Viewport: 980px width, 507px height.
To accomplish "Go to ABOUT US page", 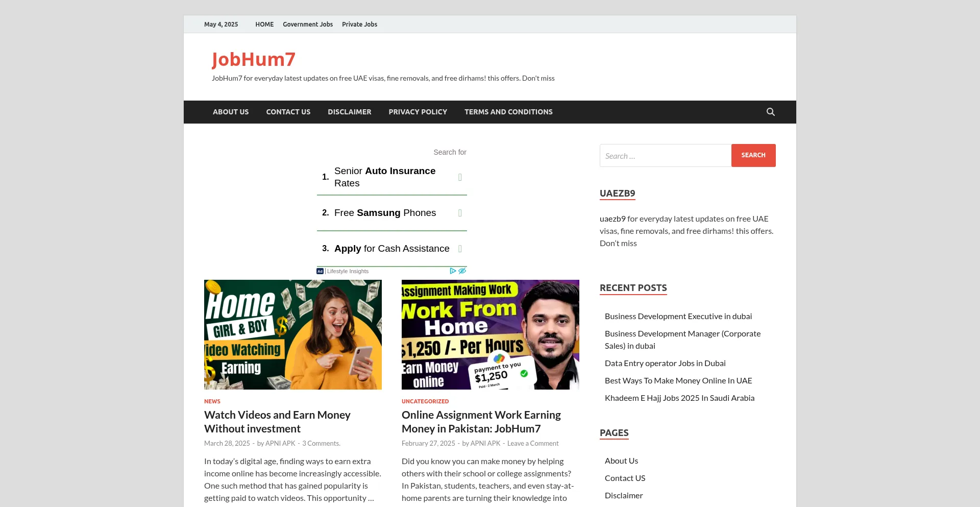I will tap(231, 112).
